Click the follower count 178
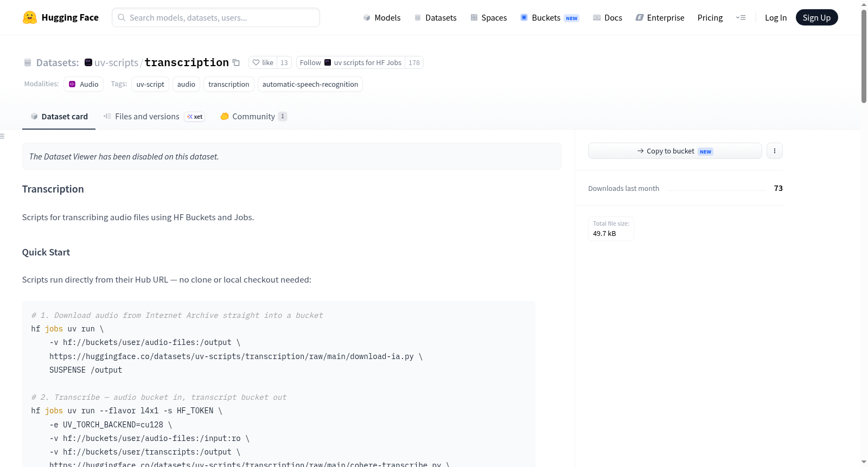The width and height of the screenshot is (868, 467). pyautogui.click(x=414, y=62)
